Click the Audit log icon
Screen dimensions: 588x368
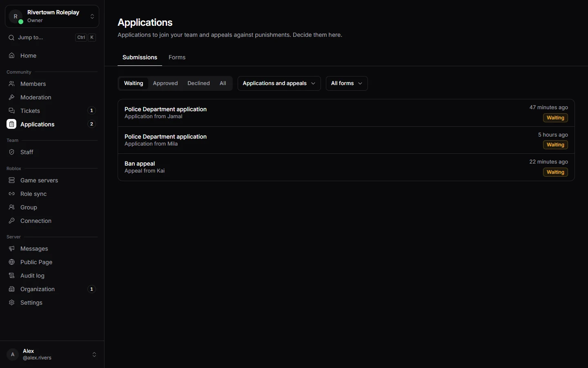tap(12, 276)
